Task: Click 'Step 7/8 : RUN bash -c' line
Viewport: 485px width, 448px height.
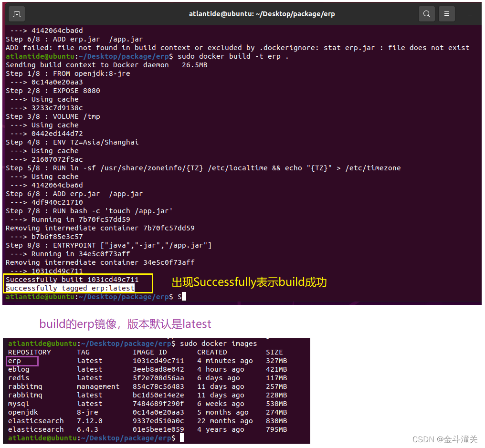Action: point(89,211)
